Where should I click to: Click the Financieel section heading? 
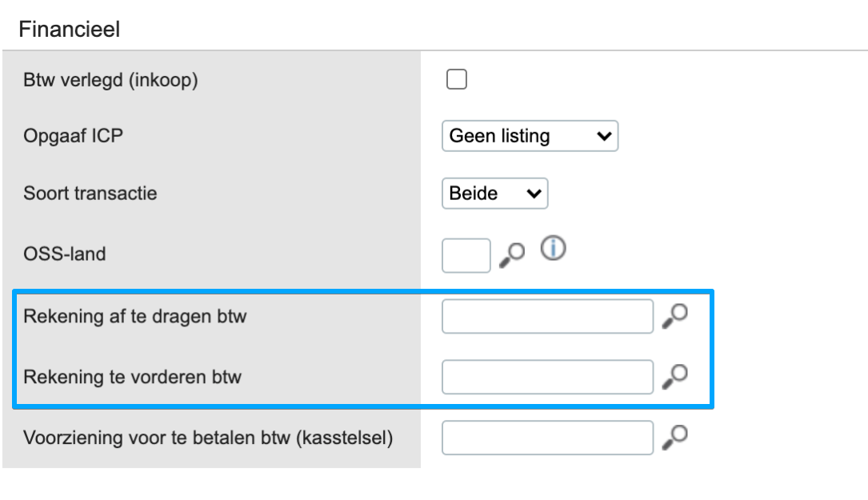coord(69,30)
